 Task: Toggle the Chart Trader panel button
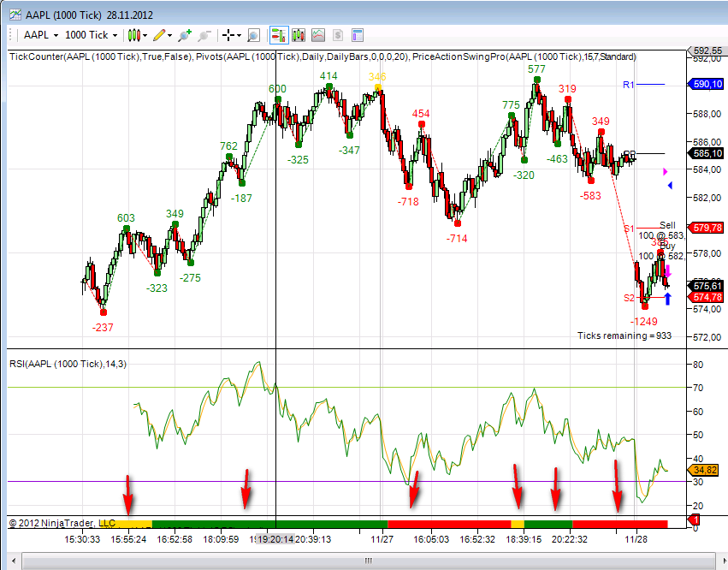pyautogui.click(x=279, y=35)
